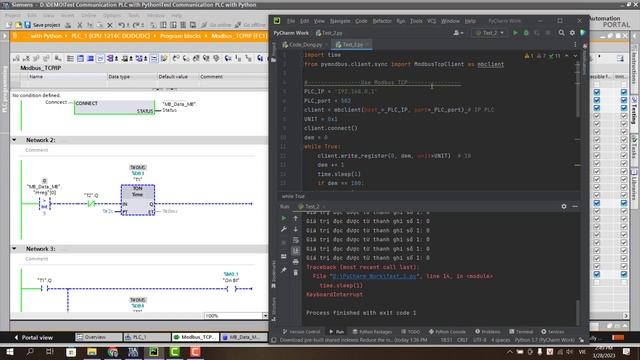
Task: Open the Test_2 run configuration dropdown
Action: (x=490, y=33)
